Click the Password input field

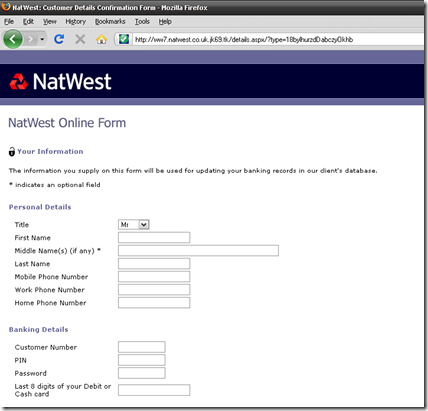(142, 373)
